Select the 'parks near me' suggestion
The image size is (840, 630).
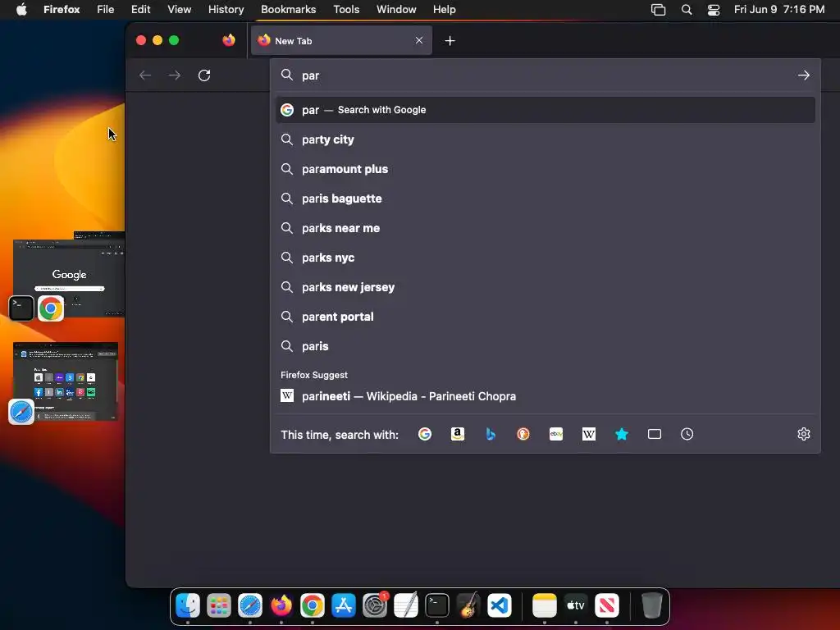tap(546, 228)
